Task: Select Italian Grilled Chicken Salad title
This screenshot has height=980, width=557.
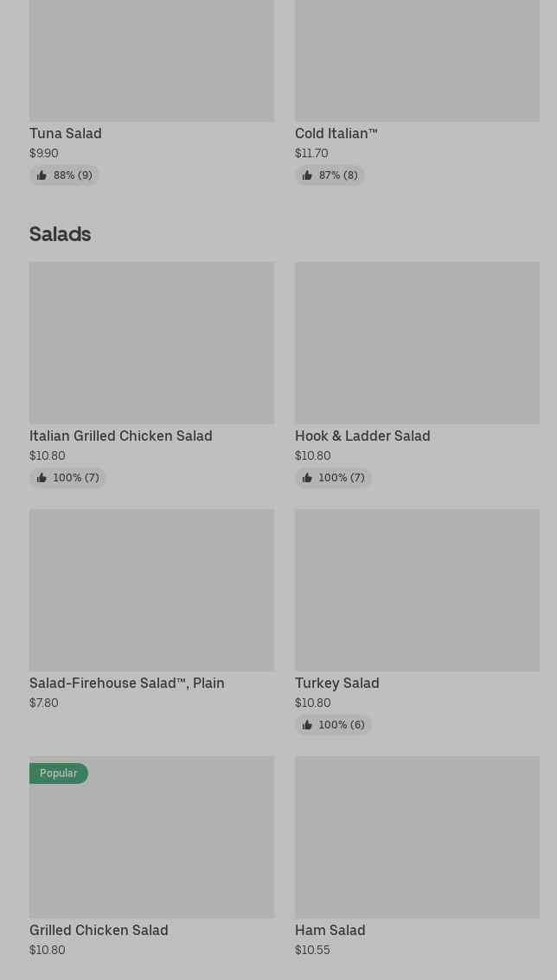Action: coord(121,436)
